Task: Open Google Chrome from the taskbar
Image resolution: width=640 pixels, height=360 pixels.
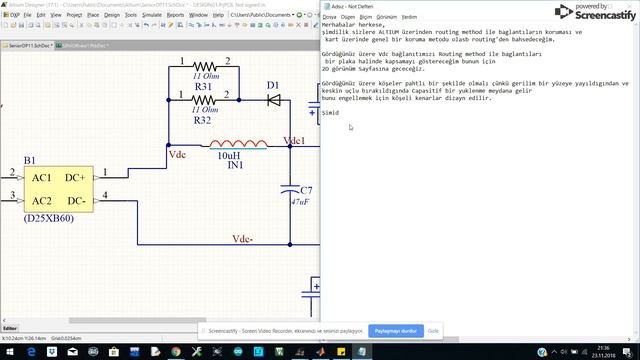Action: pyautogui.click(x=176, y=351)
